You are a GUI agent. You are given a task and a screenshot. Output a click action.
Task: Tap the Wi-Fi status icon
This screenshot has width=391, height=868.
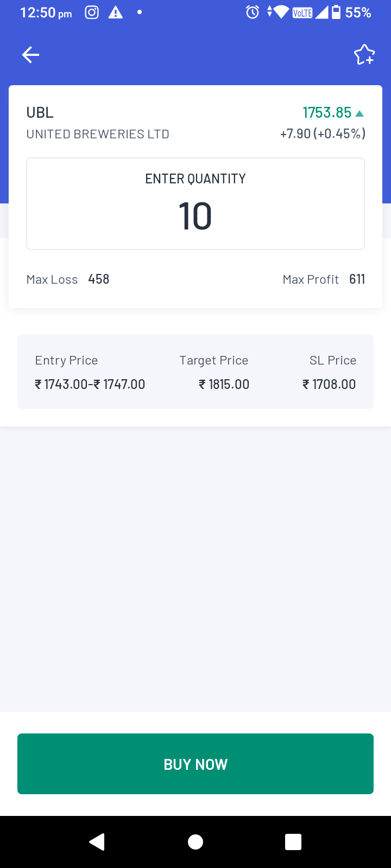(281, 12)
